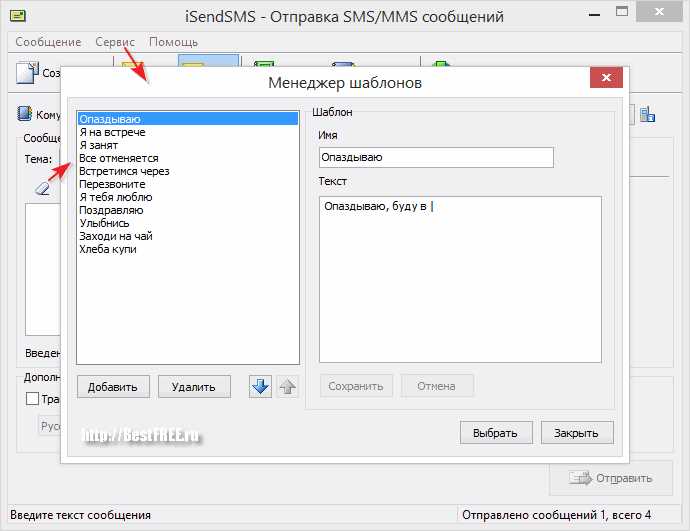Viewport: 690px width, 531px height.
Task: Select the 'Я на встрече' template
Action: point(188,132)
